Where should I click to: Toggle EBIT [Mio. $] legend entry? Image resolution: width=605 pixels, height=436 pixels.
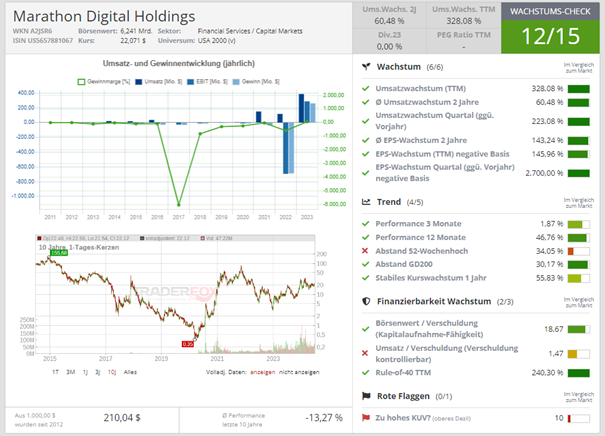point(207,82)
